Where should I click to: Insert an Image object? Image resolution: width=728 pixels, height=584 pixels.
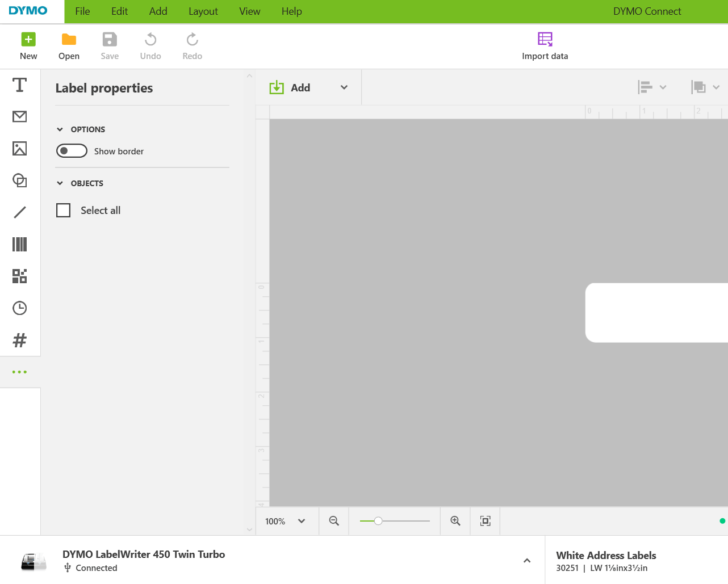point(19,148)
